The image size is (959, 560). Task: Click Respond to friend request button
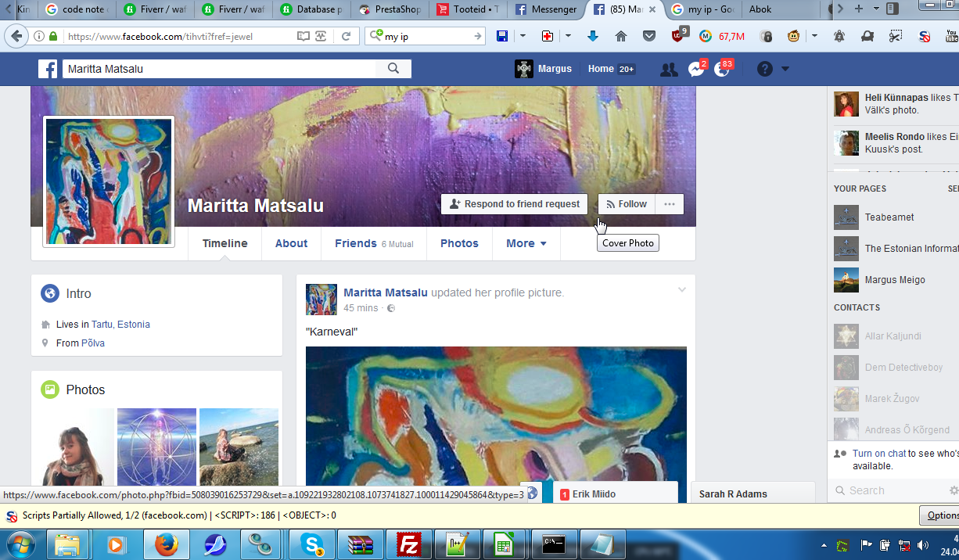pyautogui.click(x=515, y=204)
